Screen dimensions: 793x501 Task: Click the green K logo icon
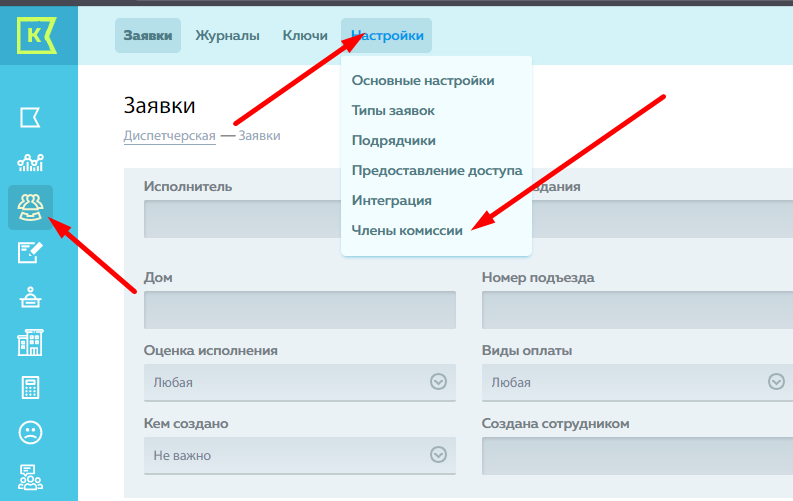pyautogui.click(x=36, y=36)
